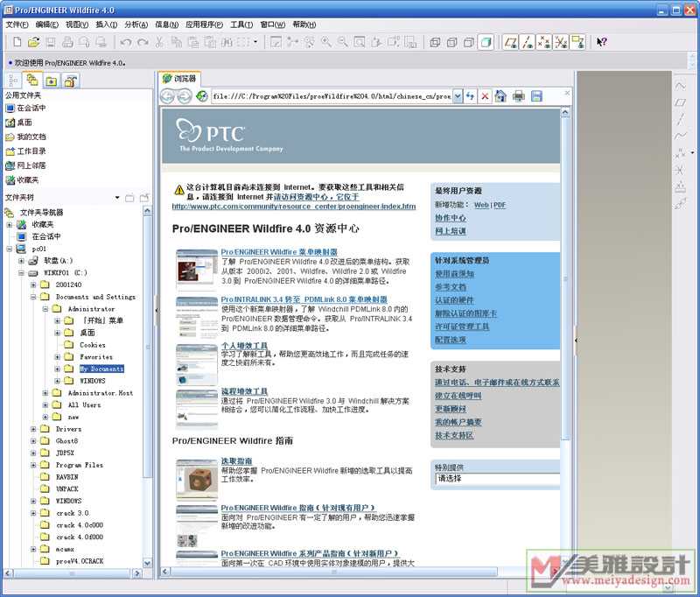700x597 pixels.
Task: Expand the Program Files folder node
Action: (x=34, y=465)
